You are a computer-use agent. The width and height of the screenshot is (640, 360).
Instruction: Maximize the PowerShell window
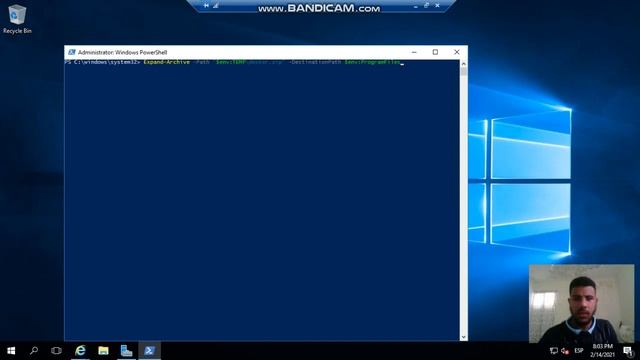(x=435, y=52)
